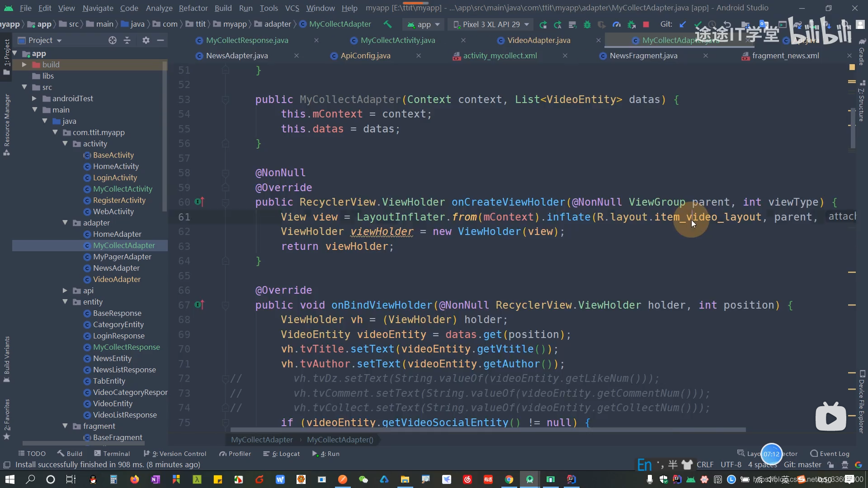The width and height of the screenshot is (868, 488).
Task: Open the Analyze menu
Action: click(x=159, y=8)
